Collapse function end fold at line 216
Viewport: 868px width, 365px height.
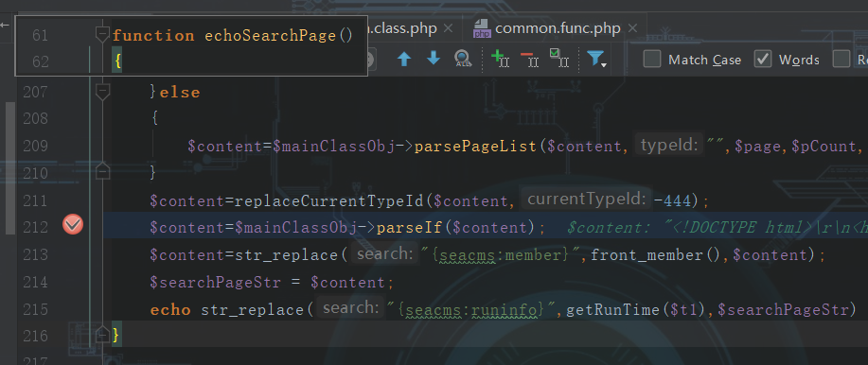click(x=103, y=335)
